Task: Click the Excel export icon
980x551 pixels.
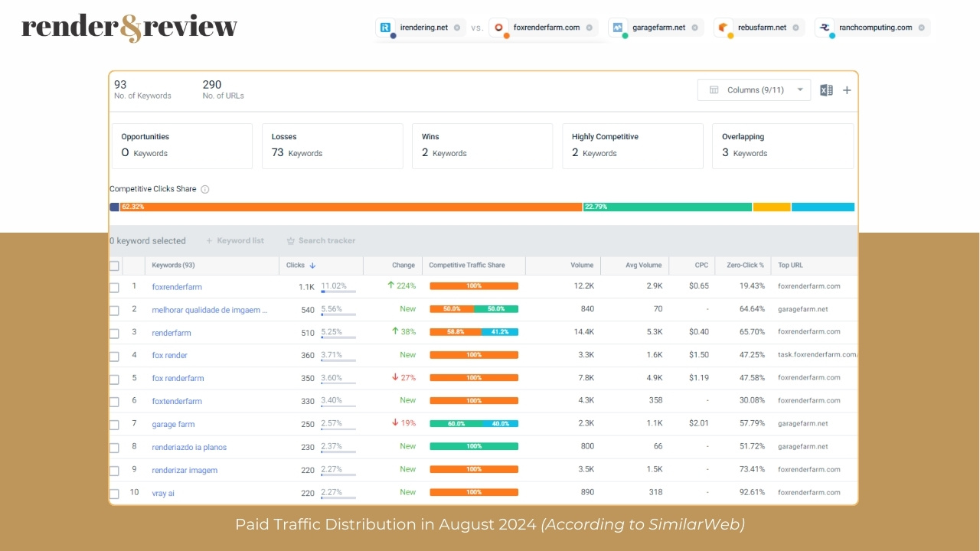Action: [826, 90]
